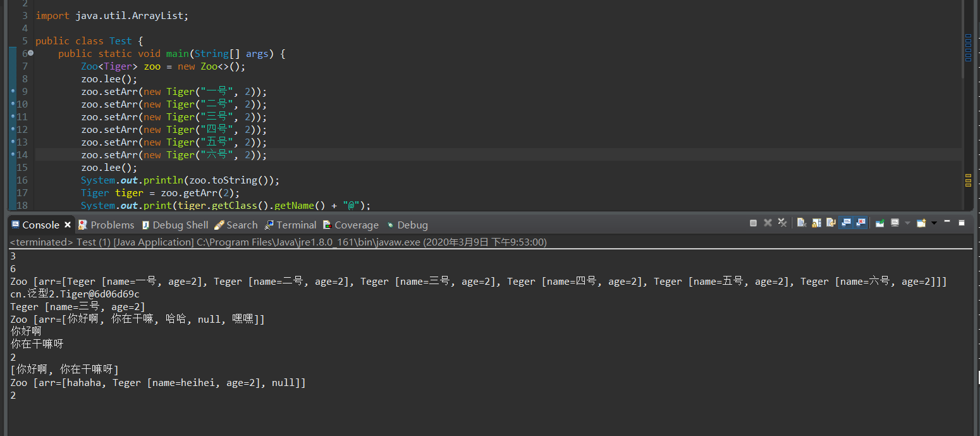Click the Debug Shell tab icon
980x436 pixels.
145,225
